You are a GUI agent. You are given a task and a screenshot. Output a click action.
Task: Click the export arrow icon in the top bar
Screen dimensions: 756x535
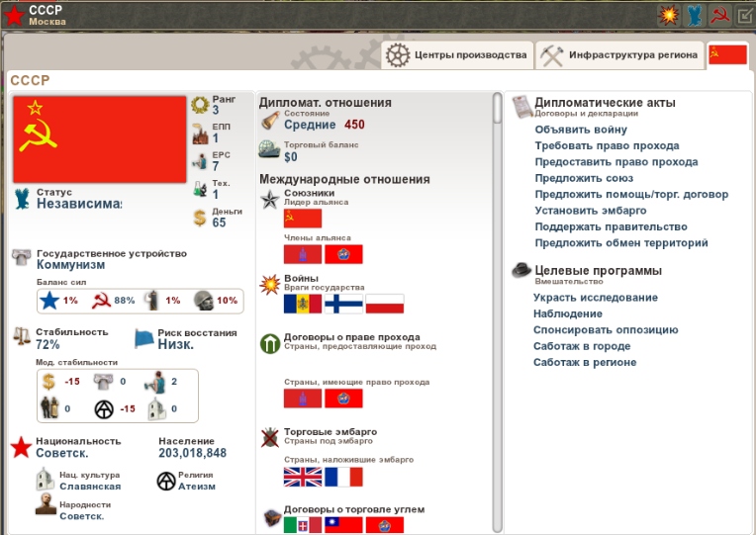(x=745, y=16)
